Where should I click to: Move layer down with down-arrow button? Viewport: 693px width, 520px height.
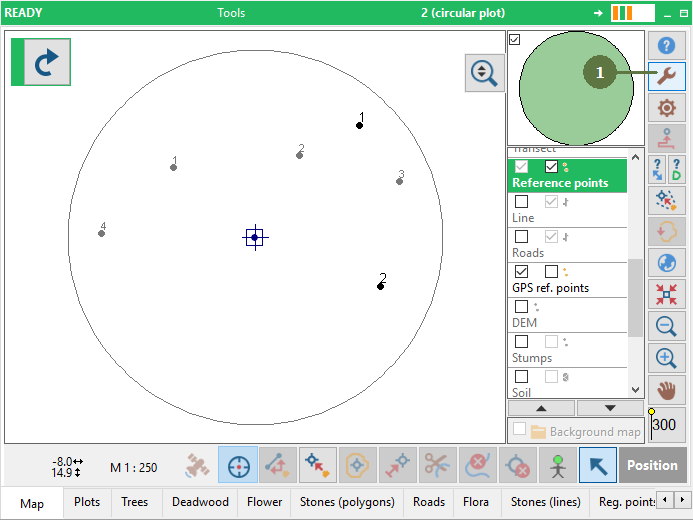[x=610, y=408]
